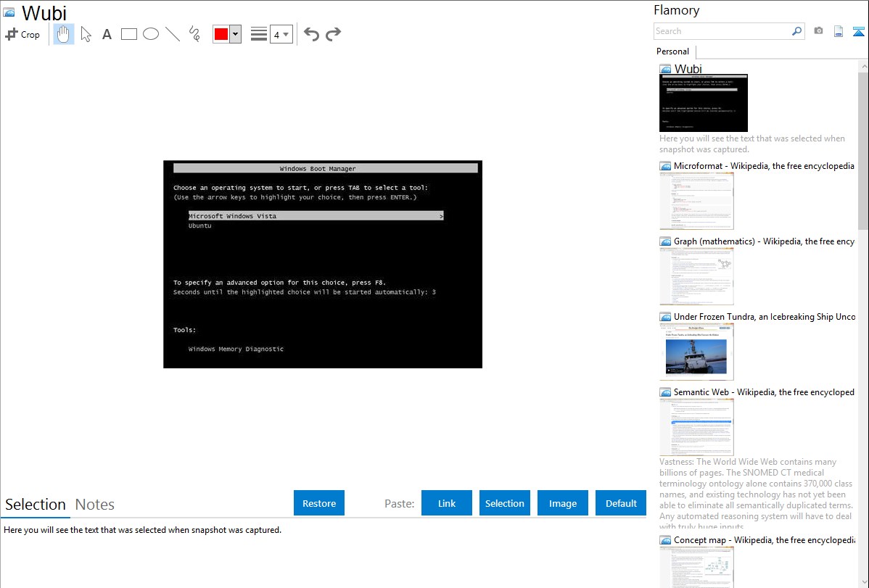Select the text annotation tool
Viewport: 869px width, 588px height.
(107, 34)
